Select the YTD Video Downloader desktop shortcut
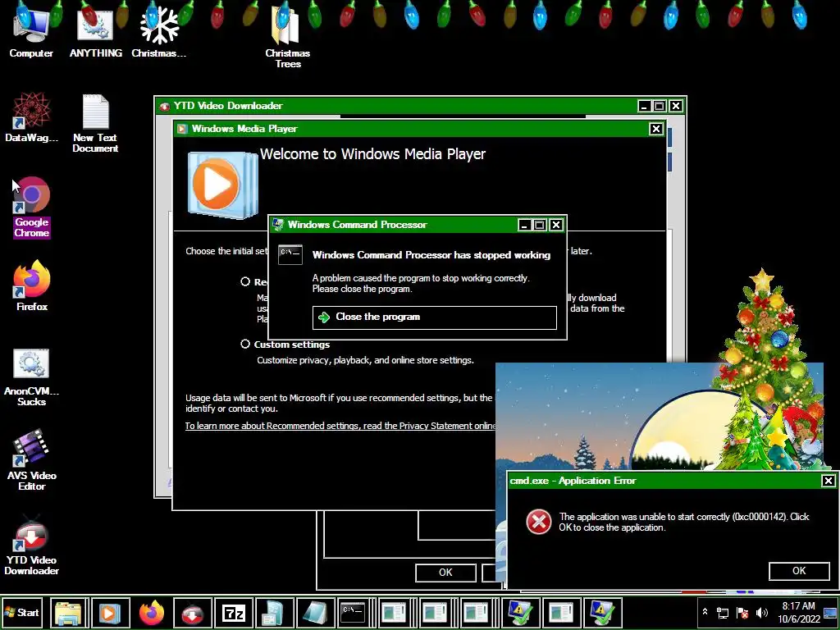The height and width of the screenshot is (630, 840). pos(32,546)
